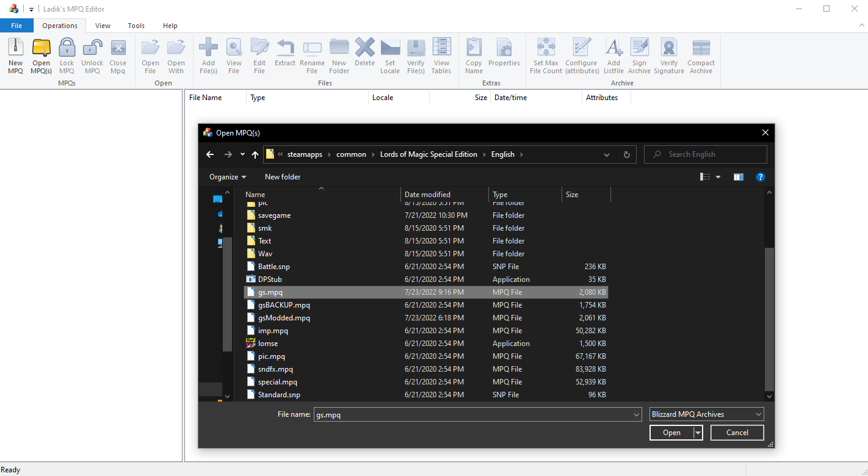
Task: Click the Copy Name icon
Action: [474, 48]
